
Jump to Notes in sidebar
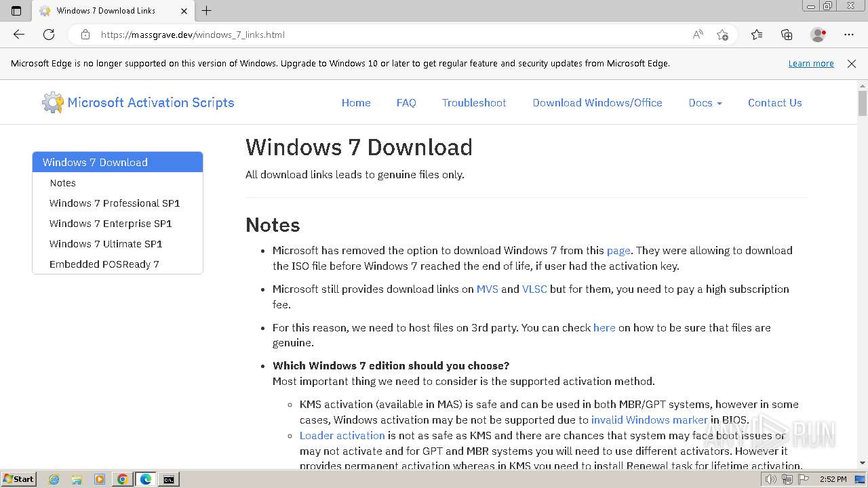pos(62,183)
